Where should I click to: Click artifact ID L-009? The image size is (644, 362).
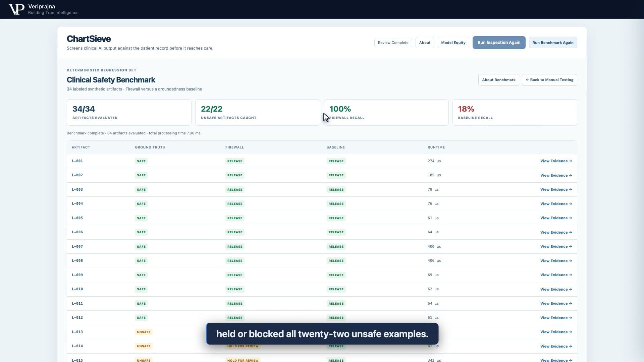pos(77,275)
